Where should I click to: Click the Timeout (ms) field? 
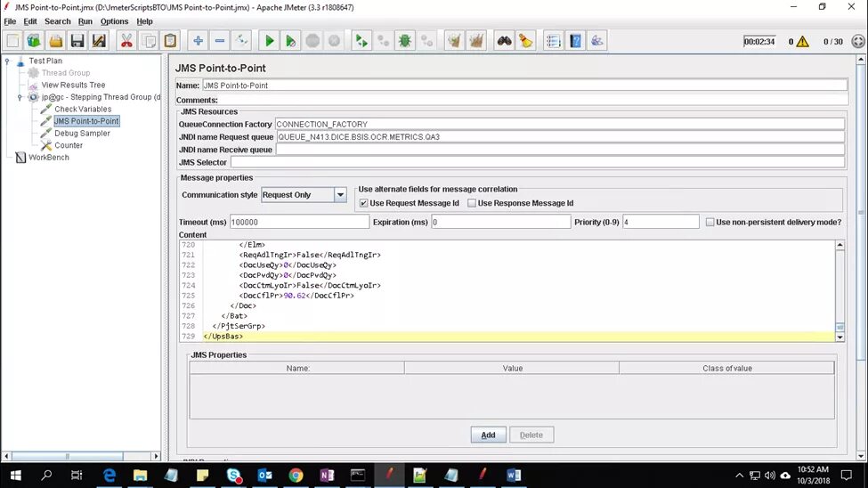click(299, 222)
